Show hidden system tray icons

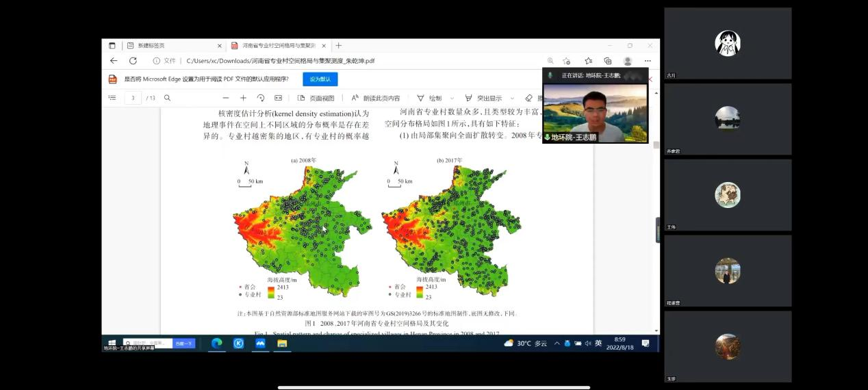[557, 343]
